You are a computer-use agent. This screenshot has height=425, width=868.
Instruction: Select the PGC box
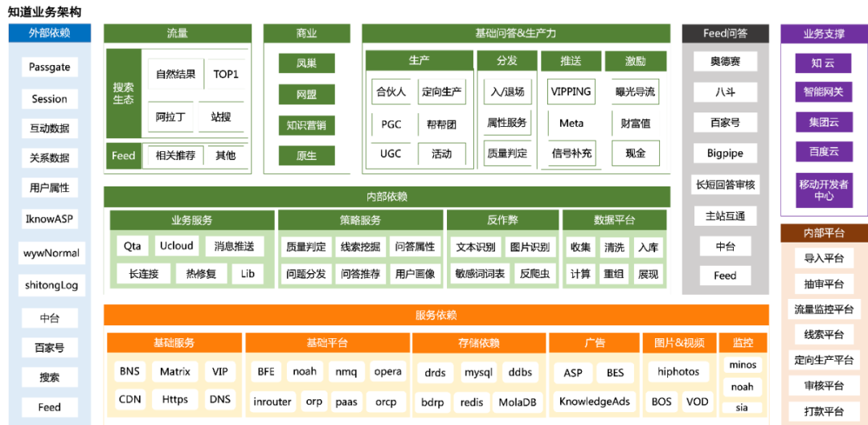point(391,124)
